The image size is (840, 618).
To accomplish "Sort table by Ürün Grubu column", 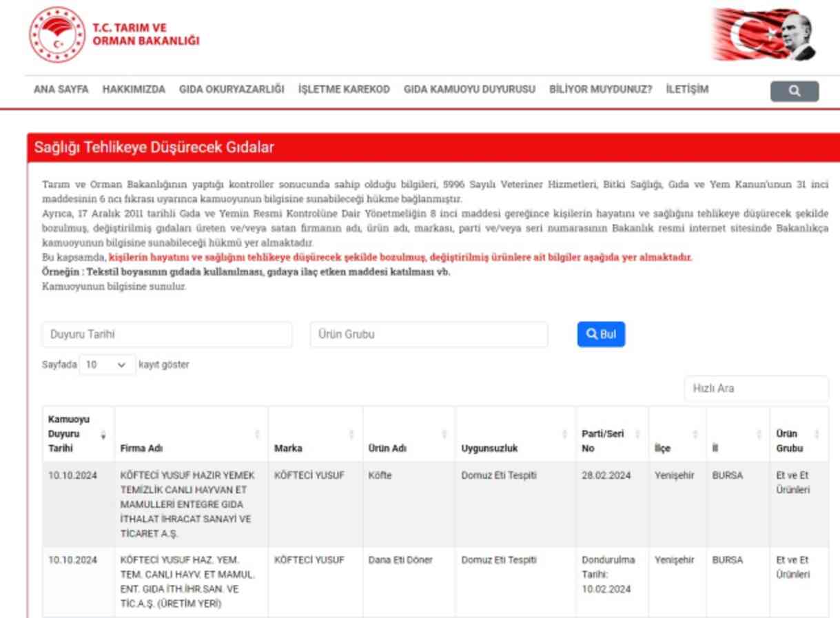I will click(x=799, y=434).
